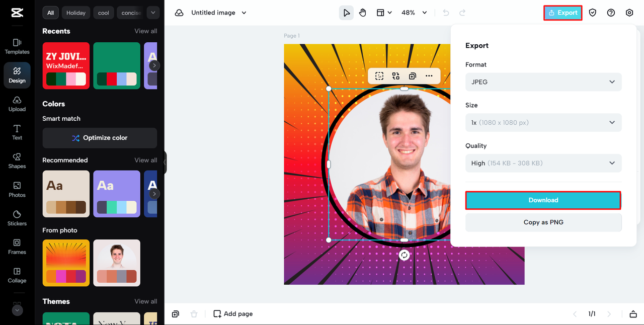The image size is (644, 325).
Task: Click the shield icon in top bar
Action: (593, 13)
